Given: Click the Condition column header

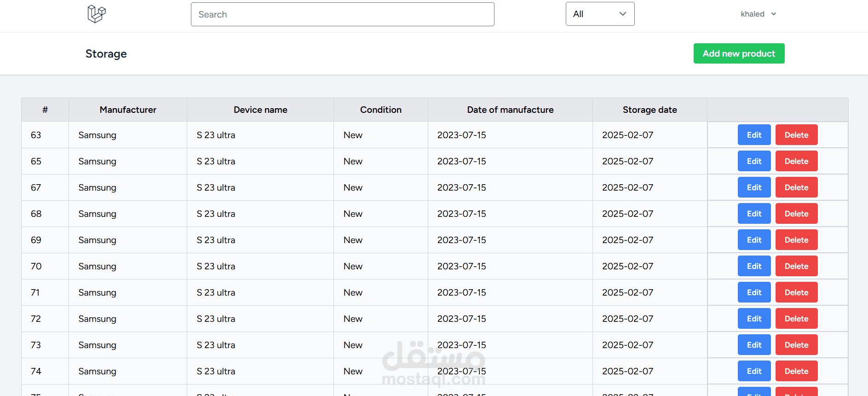Looking at the screenshot, I should coord(381,110).
